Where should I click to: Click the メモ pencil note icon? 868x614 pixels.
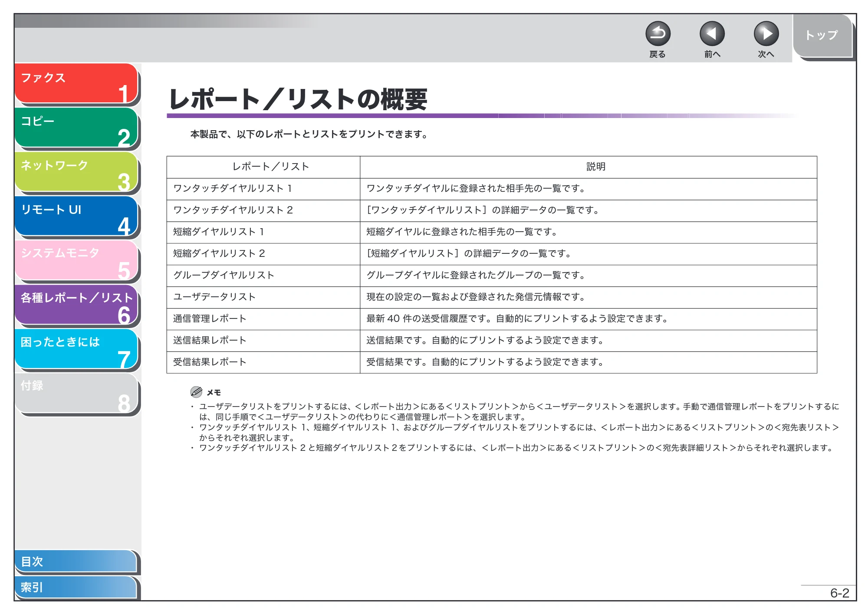tap(196, 392)
